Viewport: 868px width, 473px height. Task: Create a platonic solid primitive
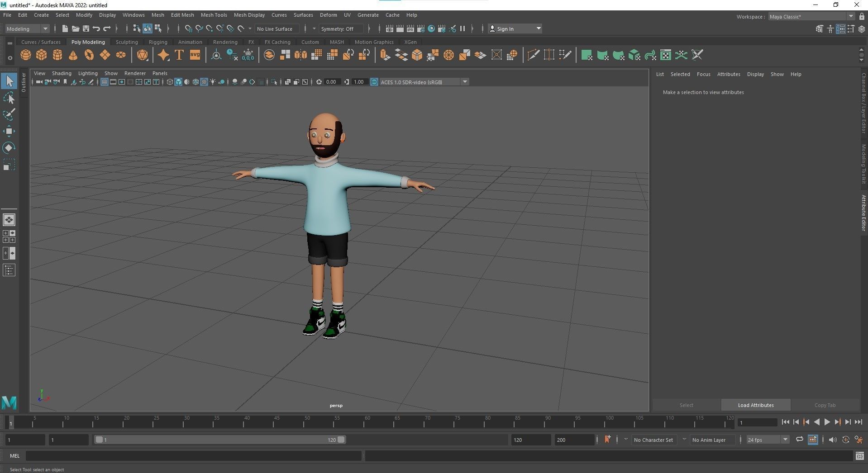(x=143, y=55)
